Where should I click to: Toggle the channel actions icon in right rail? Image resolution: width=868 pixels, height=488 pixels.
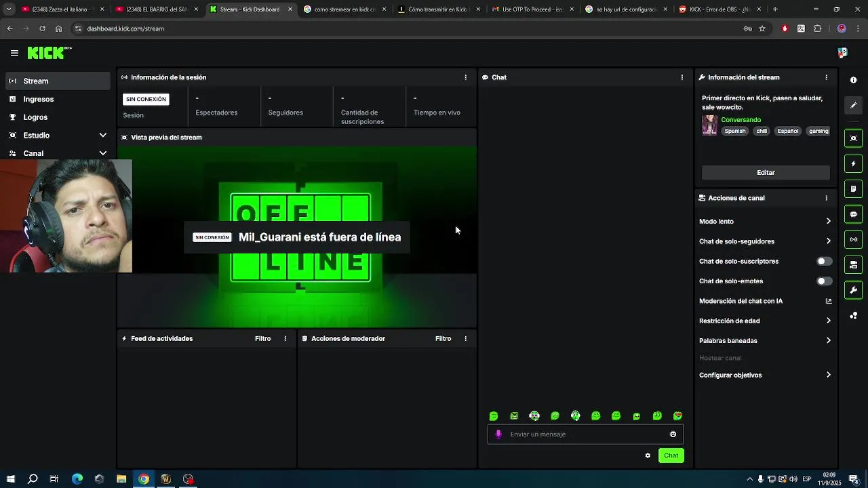853,264
